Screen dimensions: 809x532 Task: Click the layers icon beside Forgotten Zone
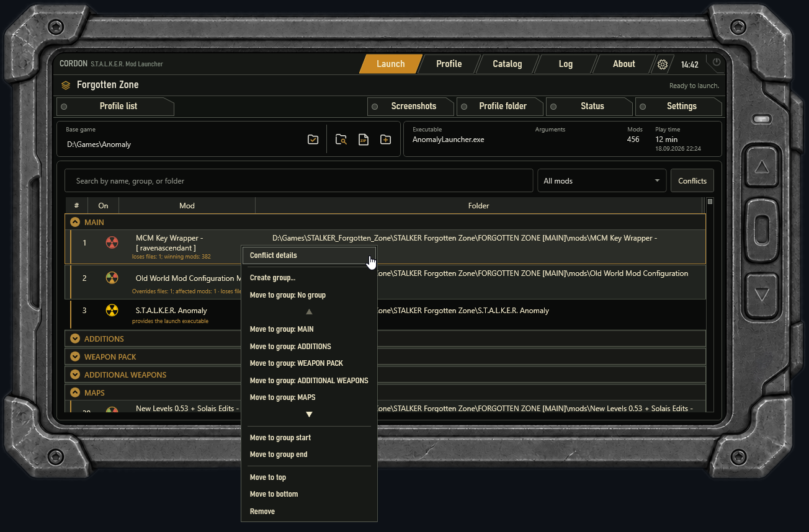click(x=66, y=85)
